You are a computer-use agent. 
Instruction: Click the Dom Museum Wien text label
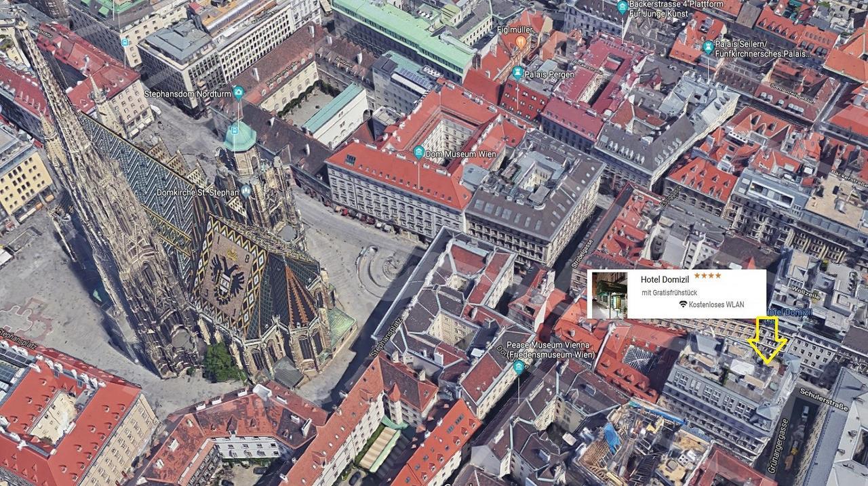[461, 155]
